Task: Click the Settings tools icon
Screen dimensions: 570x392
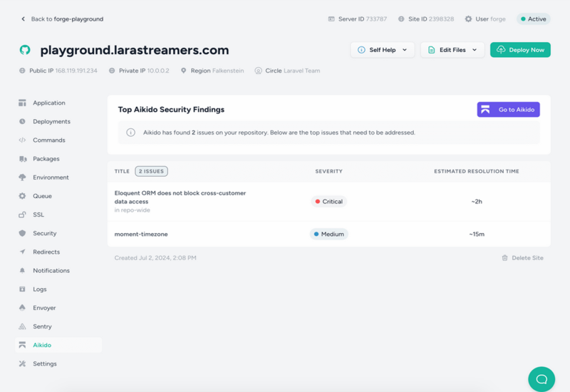Action: pos(22,363)
